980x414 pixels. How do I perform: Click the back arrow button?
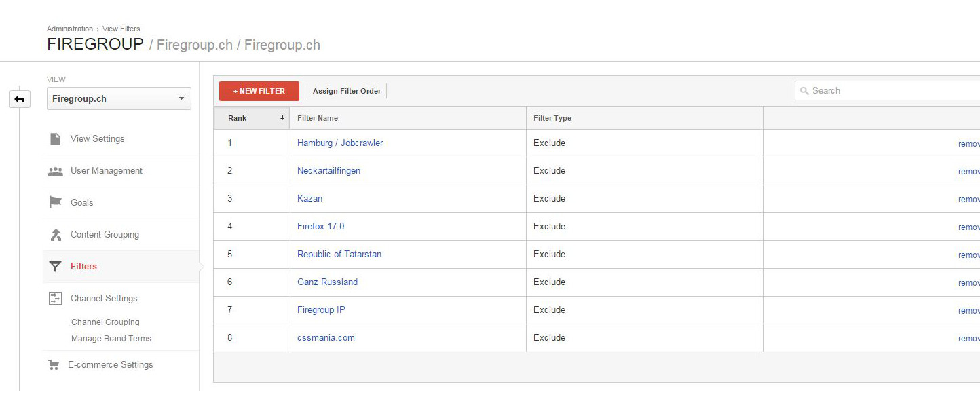(x=19, y=99)
